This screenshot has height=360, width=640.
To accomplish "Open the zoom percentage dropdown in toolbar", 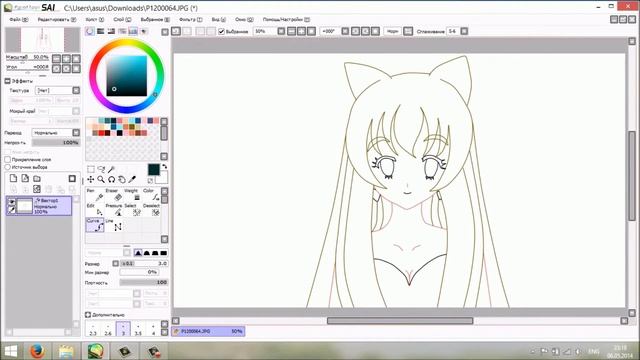I will tap(281, 31).
